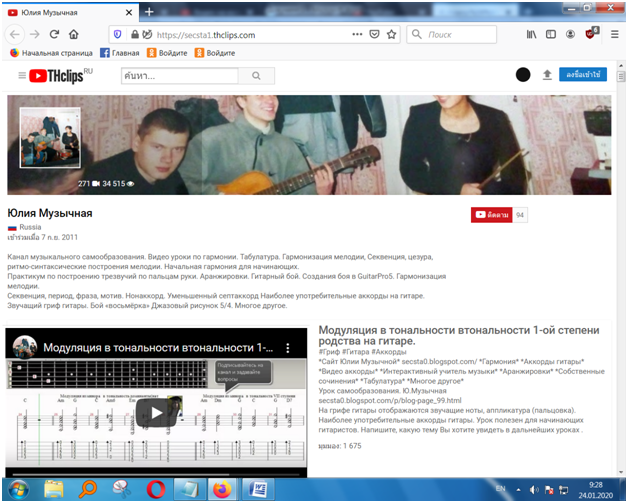
Task: Open the magnifier search app on taskbar
Action: 87,489
